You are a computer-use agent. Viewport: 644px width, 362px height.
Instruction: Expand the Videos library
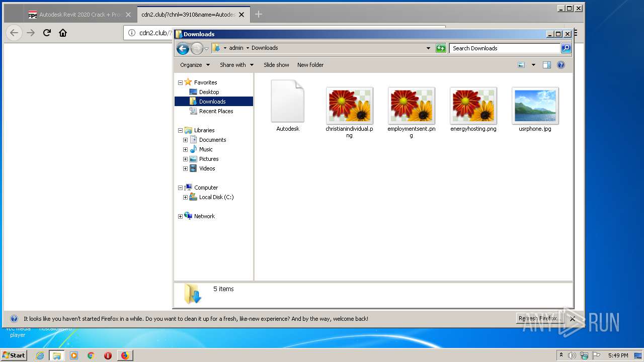pos(185,168)
